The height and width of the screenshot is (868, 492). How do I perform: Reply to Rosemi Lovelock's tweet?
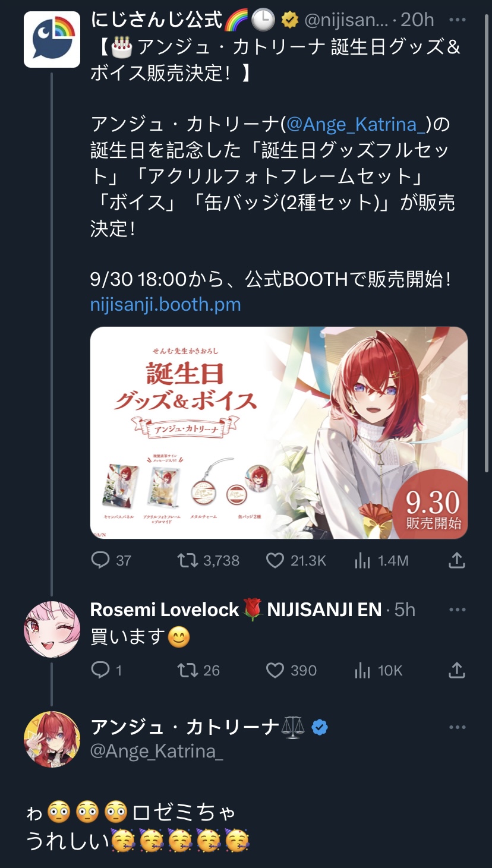point(107,670)
